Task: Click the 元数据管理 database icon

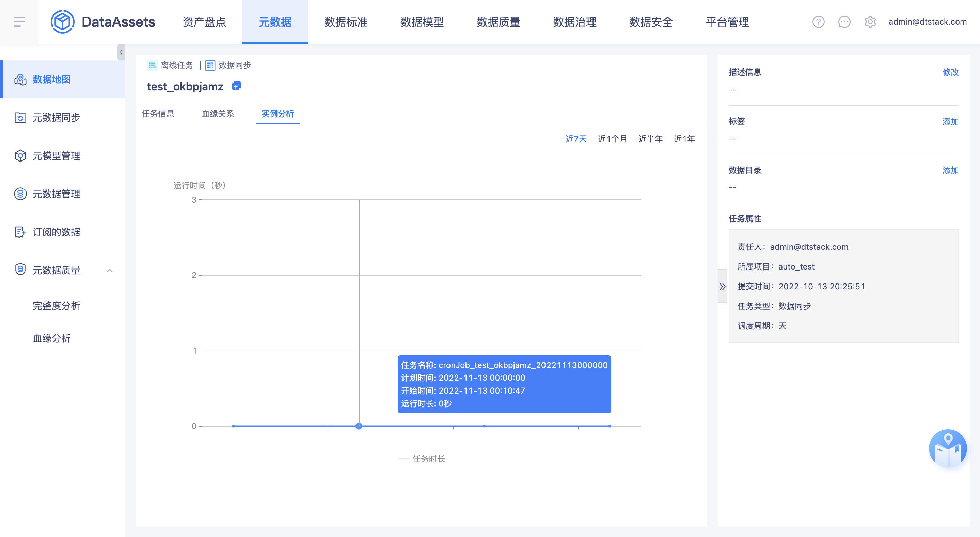Action: coord(20,194)
